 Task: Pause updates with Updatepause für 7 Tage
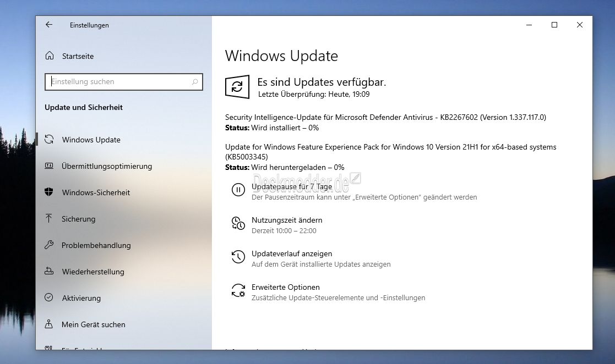click(292, 186)
